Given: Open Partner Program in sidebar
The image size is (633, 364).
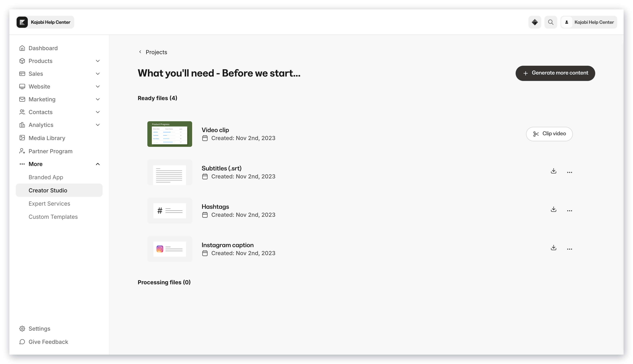Looking at the screenshot, I should coord(59,151).
